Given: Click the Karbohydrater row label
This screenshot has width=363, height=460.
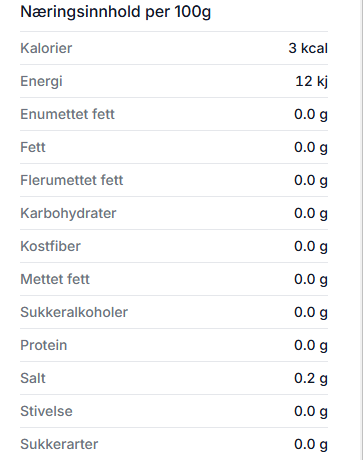Looking at the screenshot, I should coord(68,213).
